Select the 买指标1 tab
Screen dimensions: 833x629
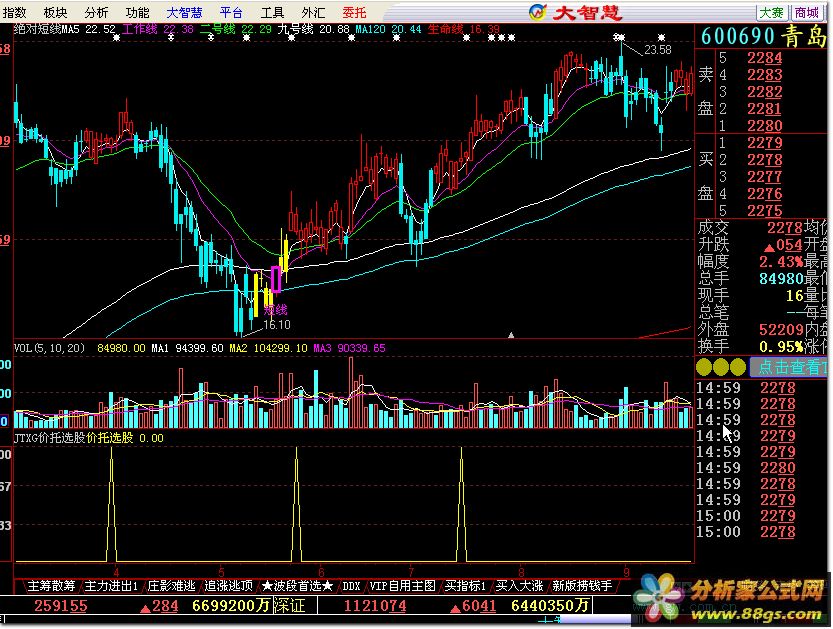click(x=465, y=586)
